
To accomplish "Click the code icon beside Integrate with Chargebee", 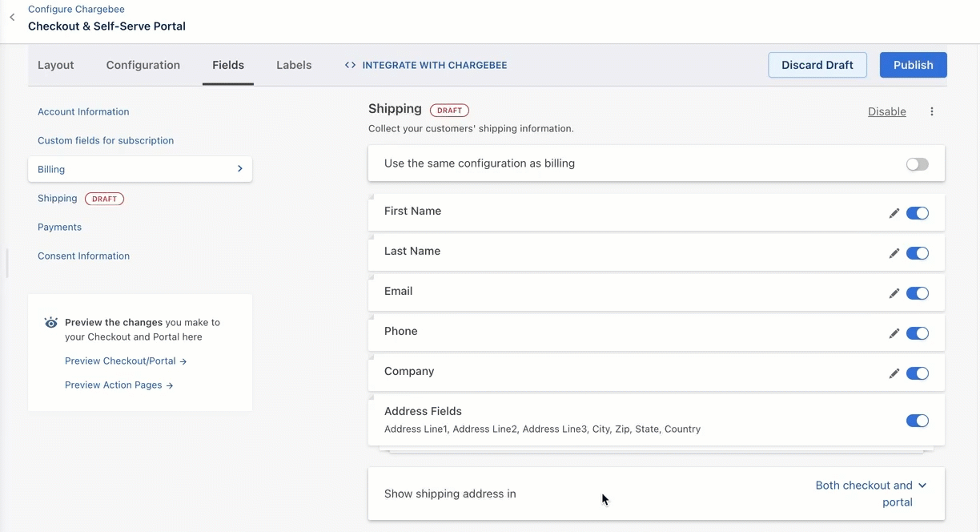I will click(x=350, y=65).
